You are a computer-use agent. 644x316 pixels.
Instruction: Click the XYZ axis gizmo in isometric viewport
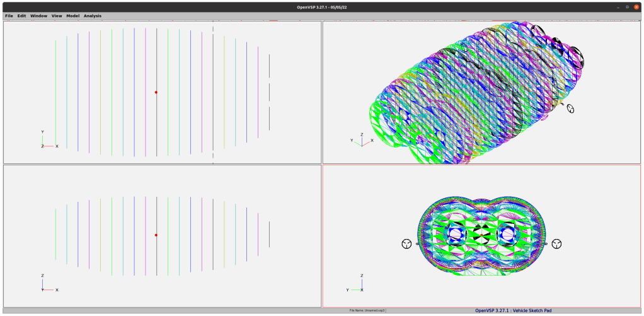click(x=361, y=140)
